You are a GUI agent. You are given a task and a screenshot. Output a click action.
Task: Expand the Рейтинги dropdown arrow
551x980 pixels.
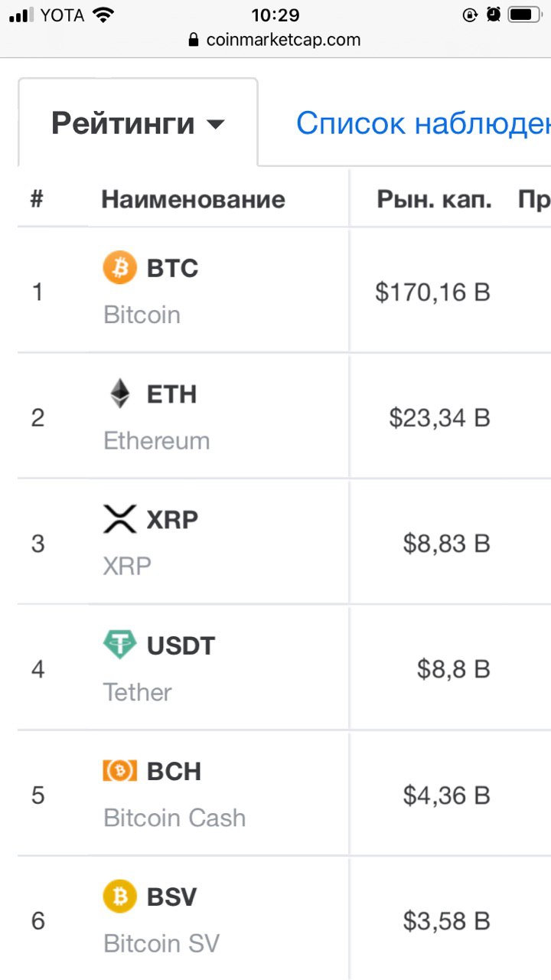pyautogui.click(x=216, y=124)
